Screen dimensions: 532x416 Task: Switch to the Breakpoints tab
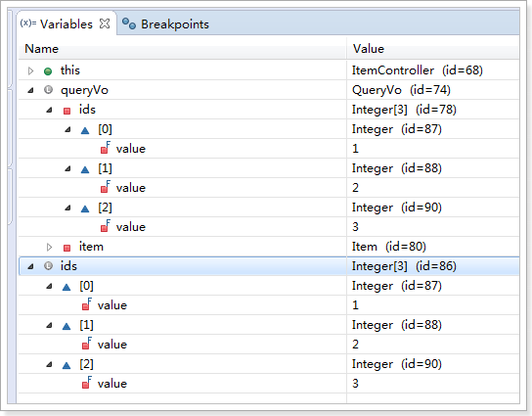[x=165, y=24]
